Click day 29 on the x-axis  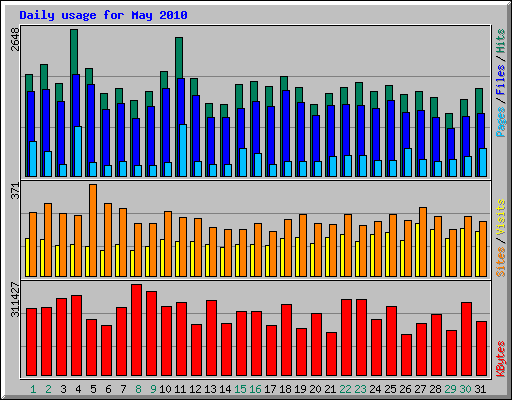pyautogui.click(x=450, y=389)
